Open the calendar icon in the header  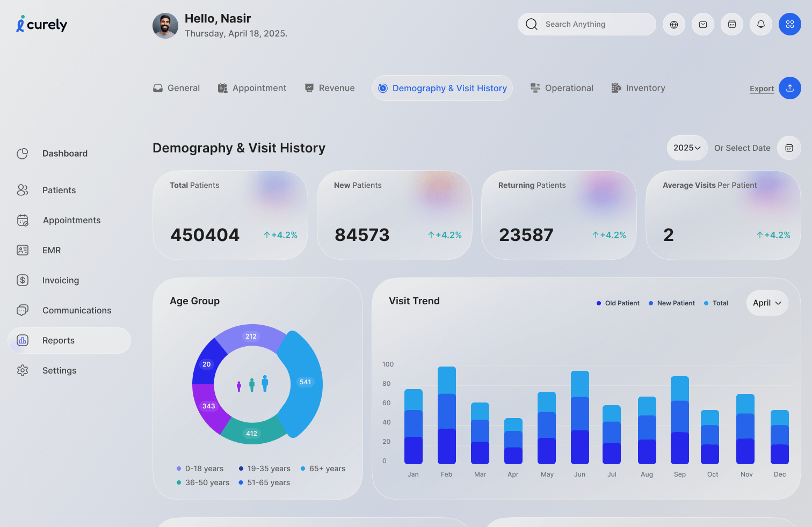(x=732, y=24)
